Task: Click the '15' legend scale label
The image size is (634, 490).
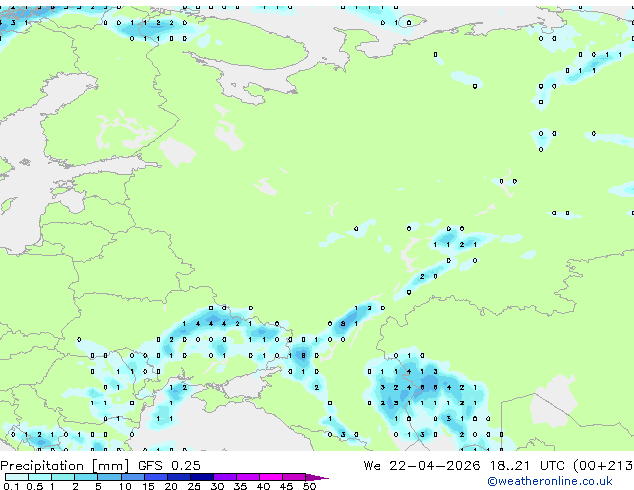Action: 148,486
